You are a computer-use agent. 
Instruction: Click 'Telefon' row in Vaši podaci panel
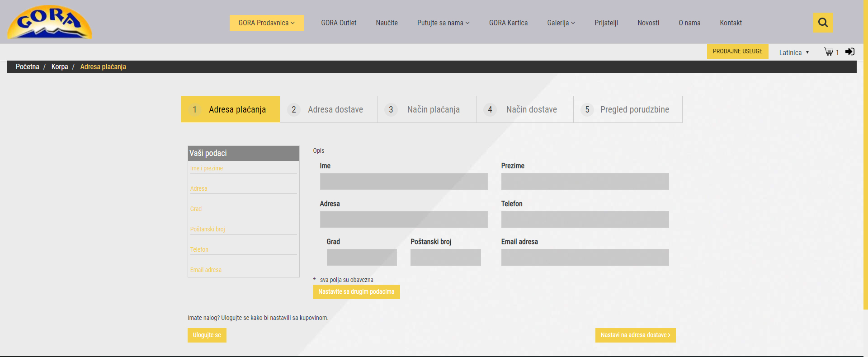click(x=243, y=249)
